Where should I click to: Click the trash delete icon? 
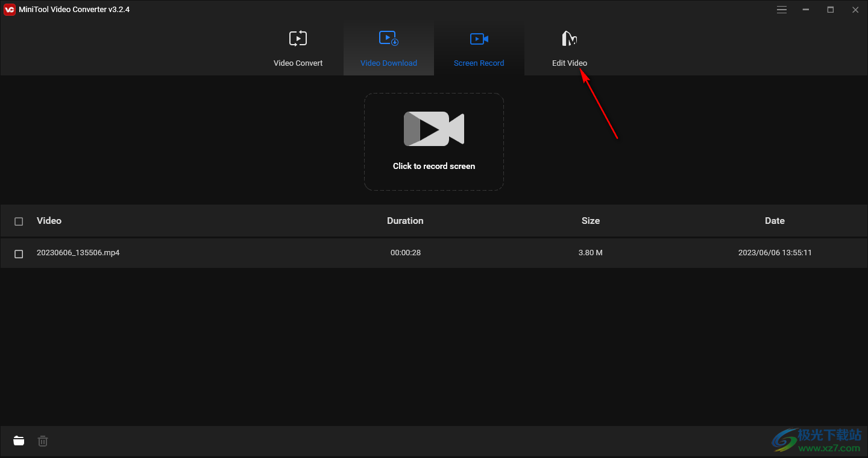43,441
